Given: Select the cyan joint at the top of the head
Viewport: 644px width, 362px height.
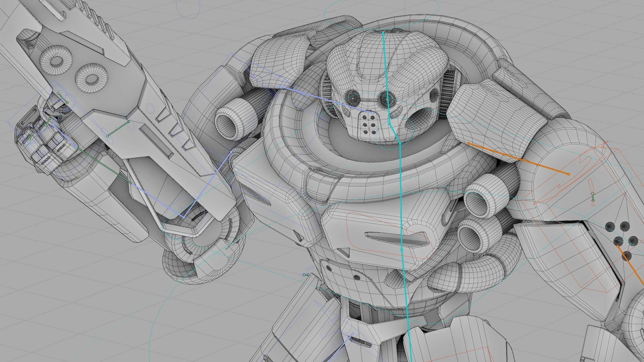Looking at the screenshot, I should [x=383, y=32].
